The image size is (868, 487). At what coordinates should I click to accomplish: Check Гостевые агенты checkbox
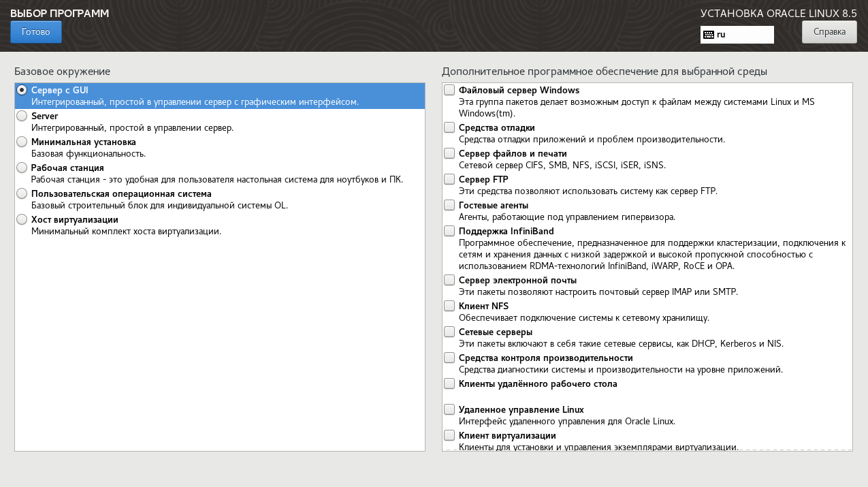tap(449, 205)
